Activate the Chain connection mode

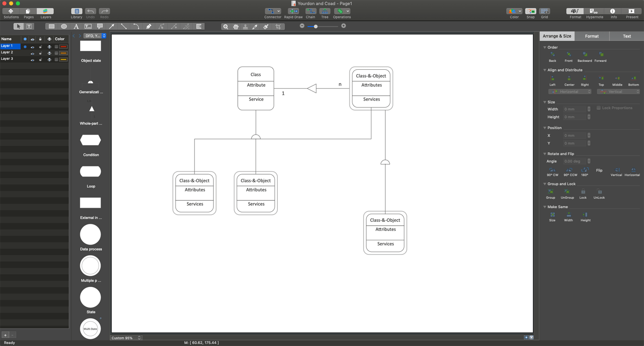tap(311, 12)
